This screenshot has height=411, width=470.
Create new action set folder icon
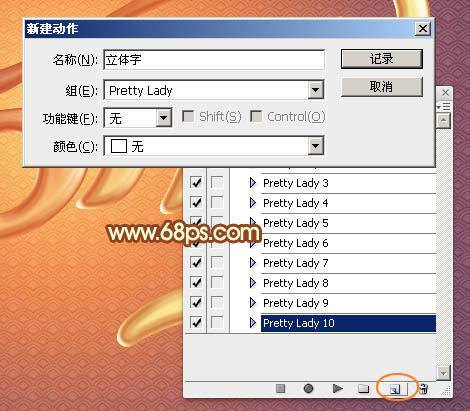click(363, 389)
